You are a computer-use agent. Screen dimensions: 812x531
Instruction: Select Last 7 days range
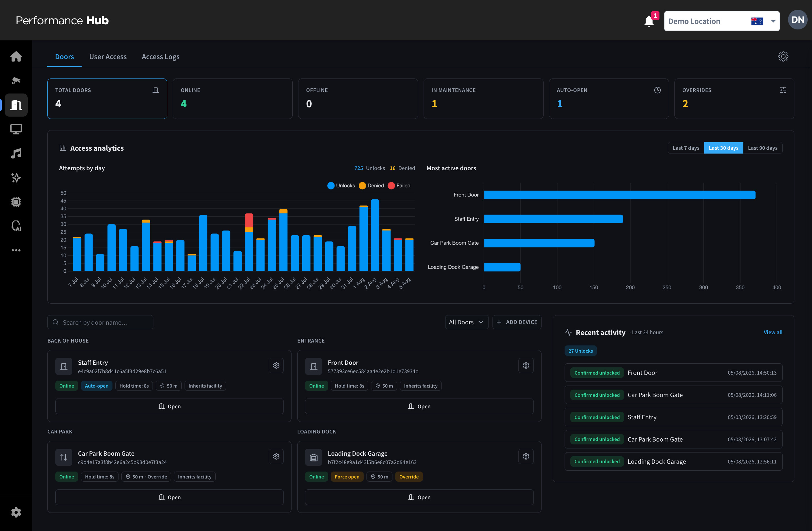pyautogui.click(x=686, y=148)
